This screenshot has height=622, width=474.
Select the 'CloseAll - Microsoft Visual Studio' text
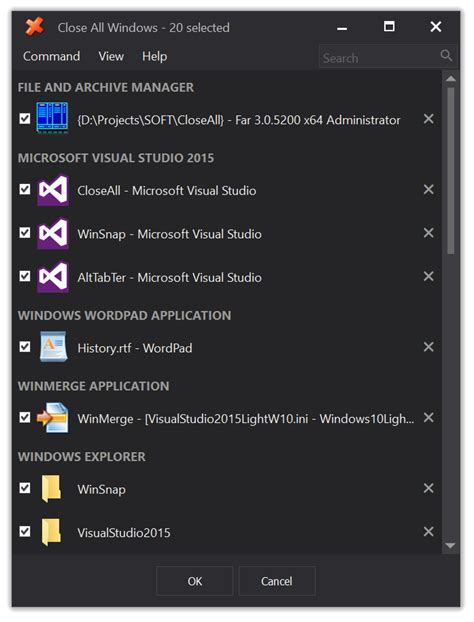click(x=167, y=190)
